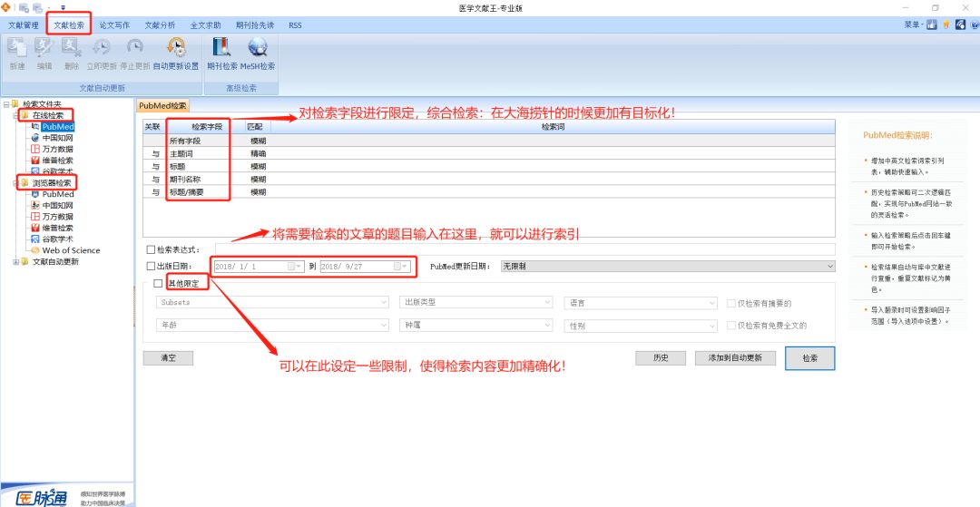
Task: Select PubMed under 在线检索
Action: coord(58,127)
